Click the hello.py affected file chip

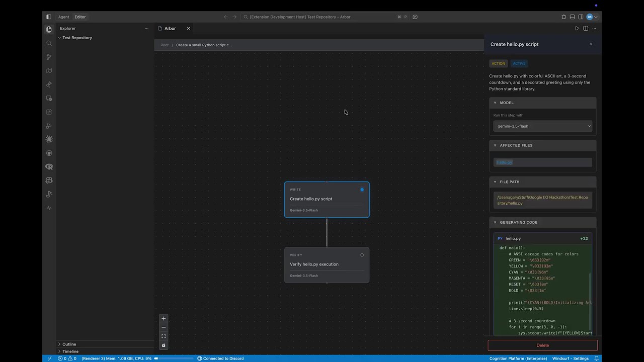point(504,162)
